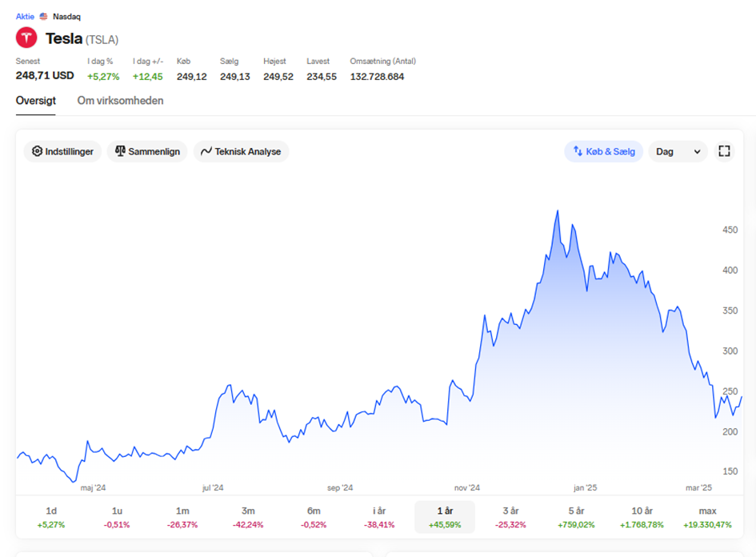Open fullscreen chart view icon
This screenshot has height=557, width=756.
pyautogui.click(x=724, y=151)
